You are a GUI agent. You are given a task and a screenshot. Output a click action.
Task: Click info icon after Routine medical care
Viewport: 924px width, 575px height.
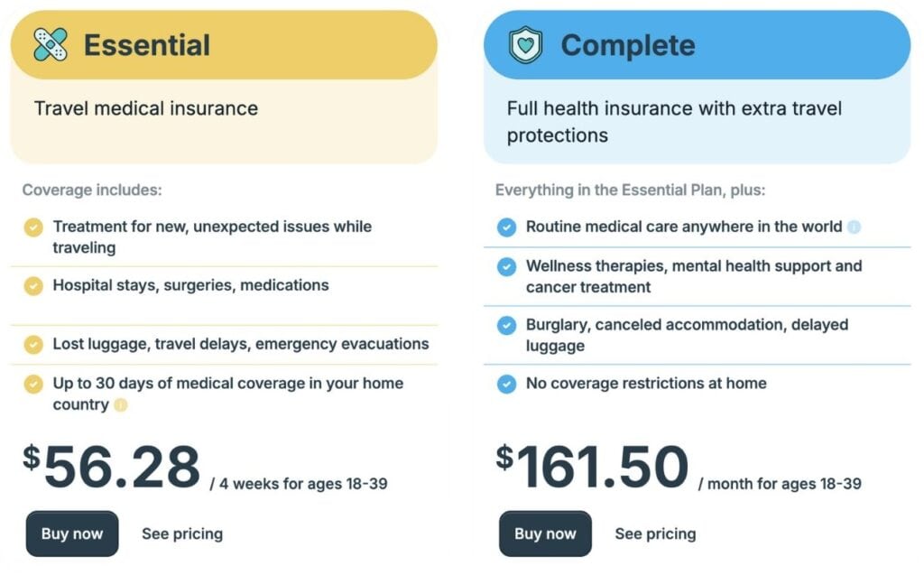click(854, 227)
